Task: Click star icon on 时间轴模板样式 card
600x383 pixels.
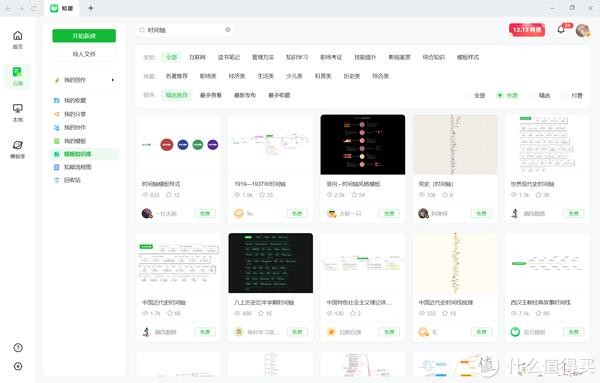Action: click(169, 195)
